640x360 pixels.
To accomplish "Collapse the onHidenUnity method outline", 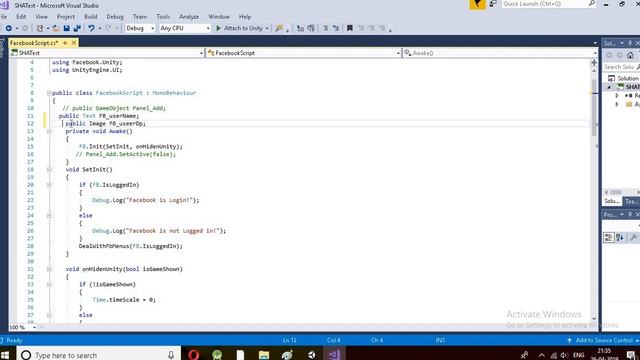I will 49,269.
